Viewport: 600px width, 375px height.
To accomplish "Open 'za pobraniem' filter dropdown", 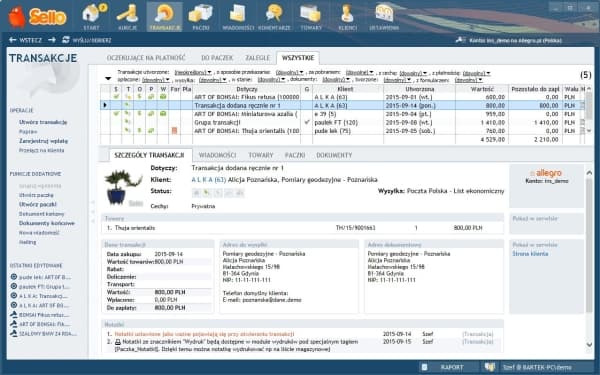I will (360, 73).
